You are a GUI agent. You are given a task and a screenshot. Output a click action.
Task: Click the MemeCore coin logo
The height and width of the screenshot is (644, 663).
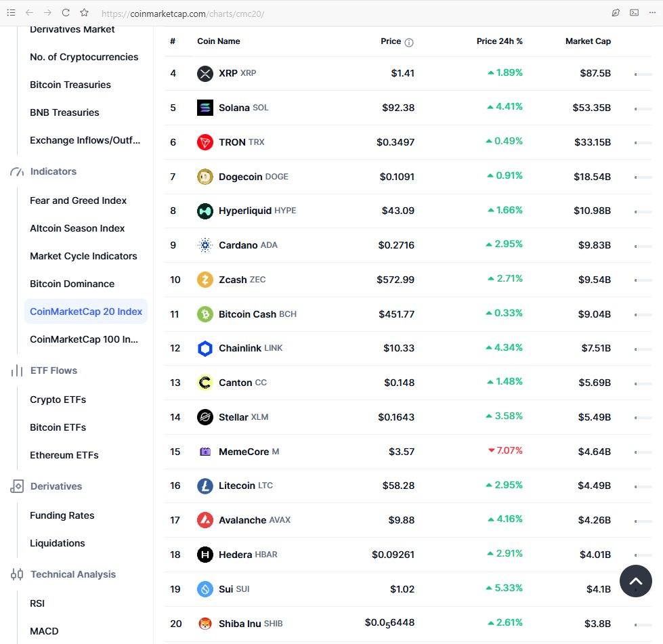pos(205,452)
